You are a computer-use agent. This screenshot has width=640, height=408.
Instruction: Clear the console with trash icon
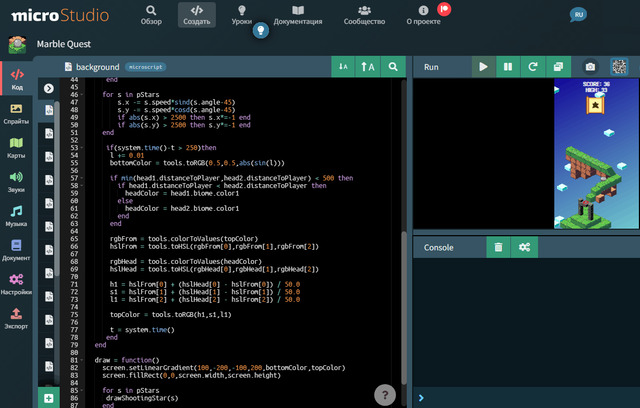pos(498,247)
